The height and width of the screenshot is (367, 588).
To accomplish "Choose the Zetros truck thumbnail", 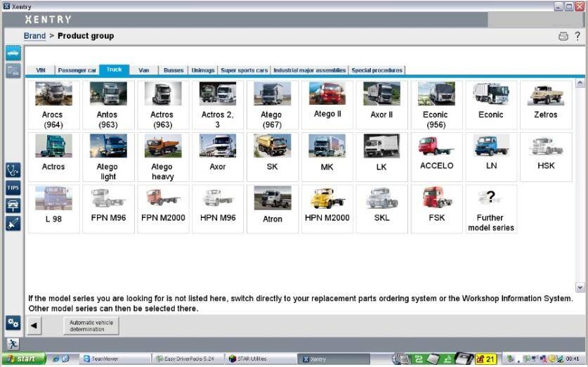I will [546, 105].
